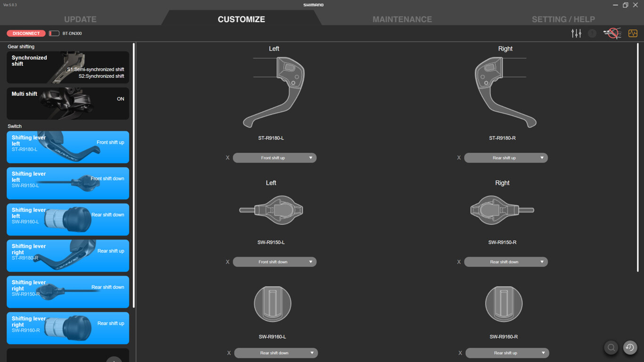Open SW-R9150-R Rear shift down dropdown
The height and width of the screenshot is (362, 644).
(506, 262)
